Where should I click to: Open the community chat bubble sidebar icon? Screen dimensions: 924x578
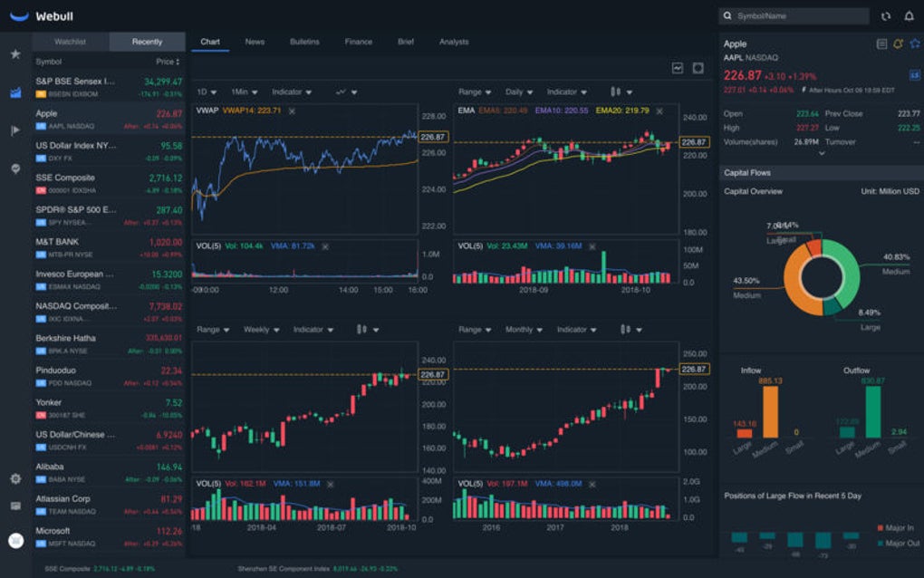pyautogui.click(x=15, y=169)
